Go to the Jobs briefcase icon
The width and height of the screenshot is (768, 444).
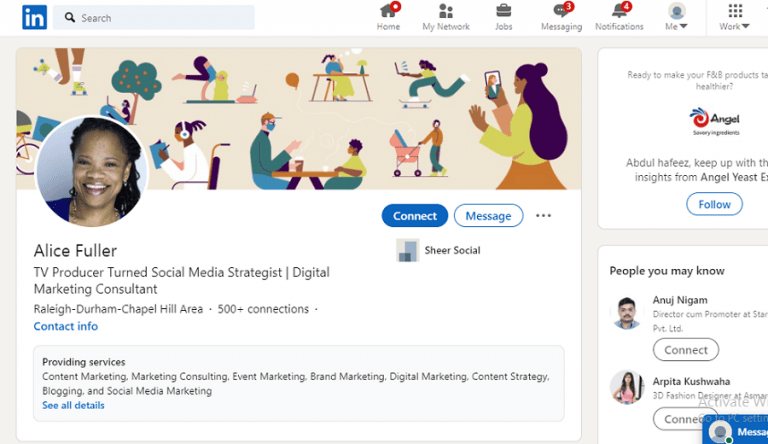click(504, 12)
